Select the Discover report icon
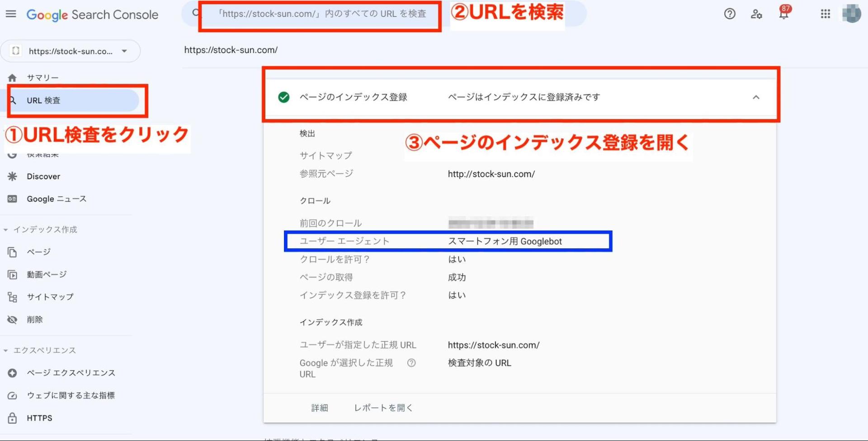The width and height of the screenshot is (868, 441). click(x=12, y=176)
